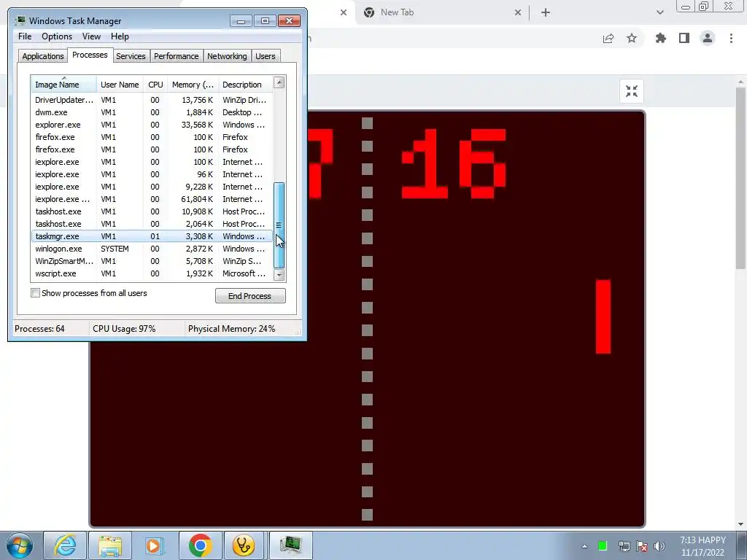Open network tray icon

[x=624, y=546]
